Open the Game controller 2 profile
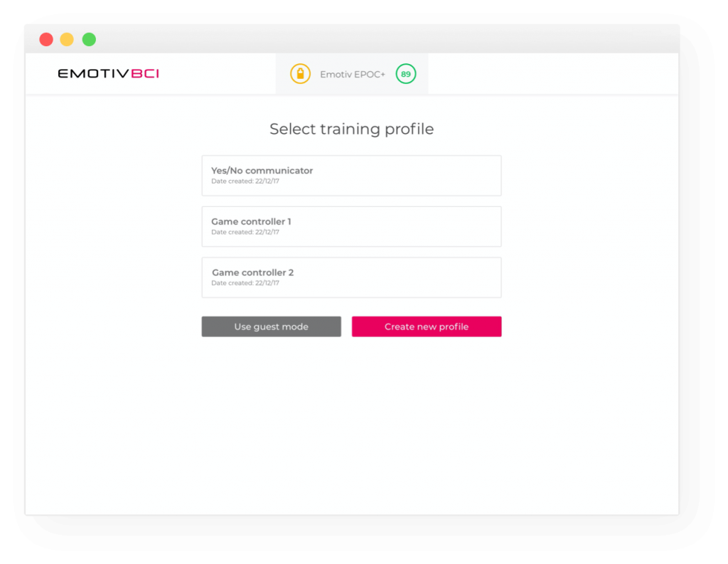728x564 pixels. click(x=351, y=277)
